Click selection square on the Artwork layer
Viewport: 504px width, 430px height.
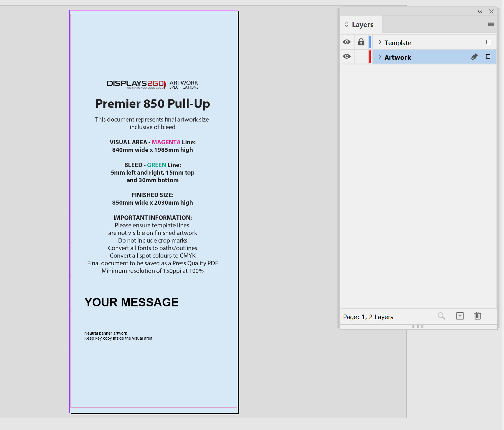point(488,57)
